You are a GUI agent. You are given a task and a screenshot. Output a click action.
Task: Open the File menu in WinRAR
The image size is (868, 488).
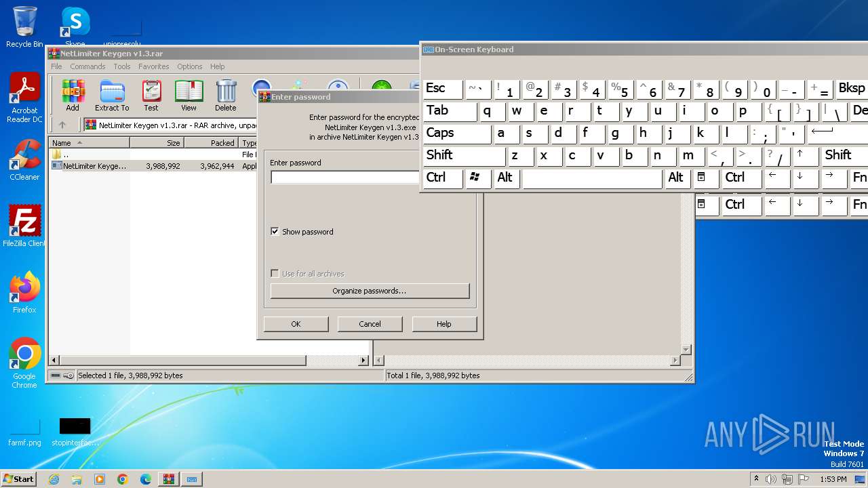point(56,66)
